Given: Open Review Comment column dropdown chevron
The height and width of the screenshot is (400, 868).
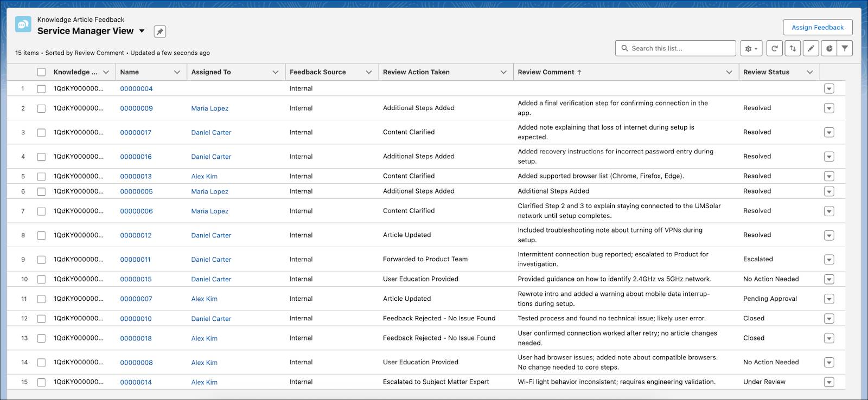Looking at the screenshot, I should 729,72.
